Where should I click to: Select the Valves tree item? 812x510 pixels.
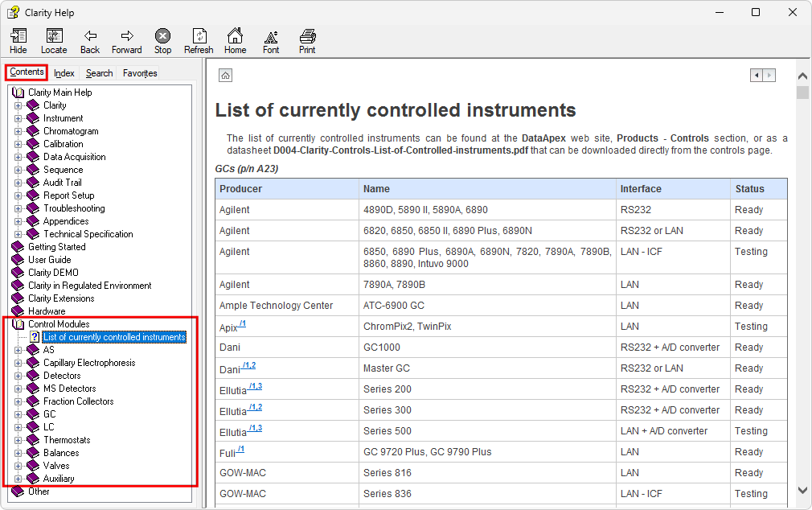click(x=56, y=466)
